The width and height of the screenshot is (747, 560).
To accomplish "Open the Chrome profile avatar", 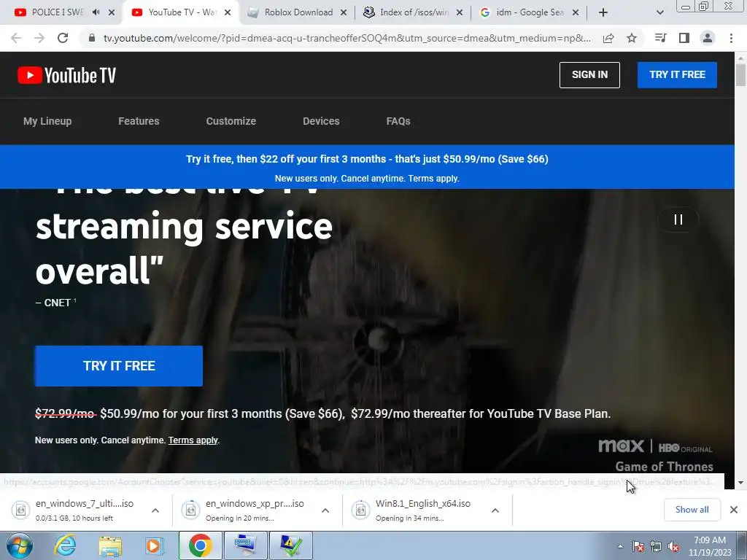I will 708,38.
